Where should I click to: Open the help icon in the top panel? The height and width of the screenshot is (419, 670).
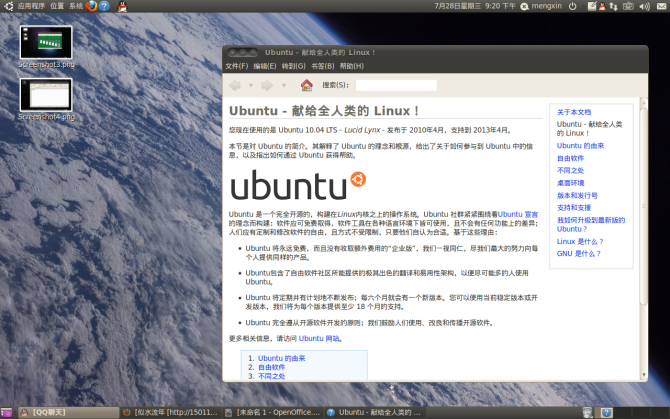click(x=104, y=6)
